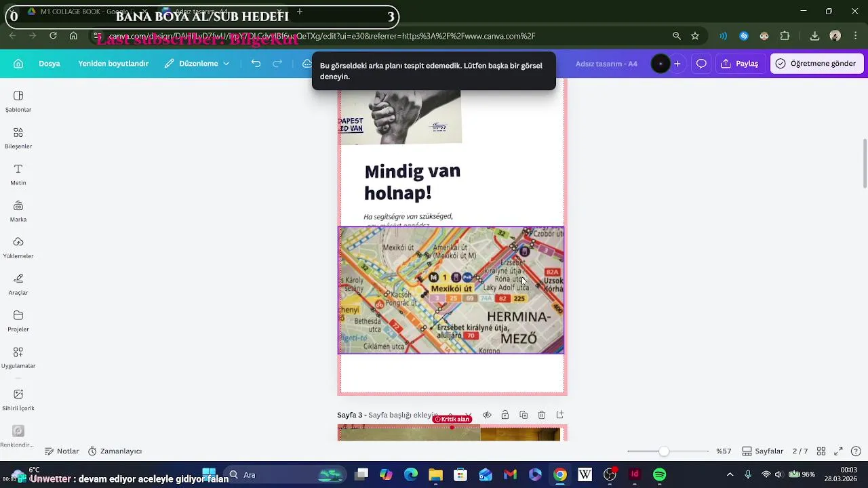
Task: Reload the browser page
Action: (x=53, y=36)
